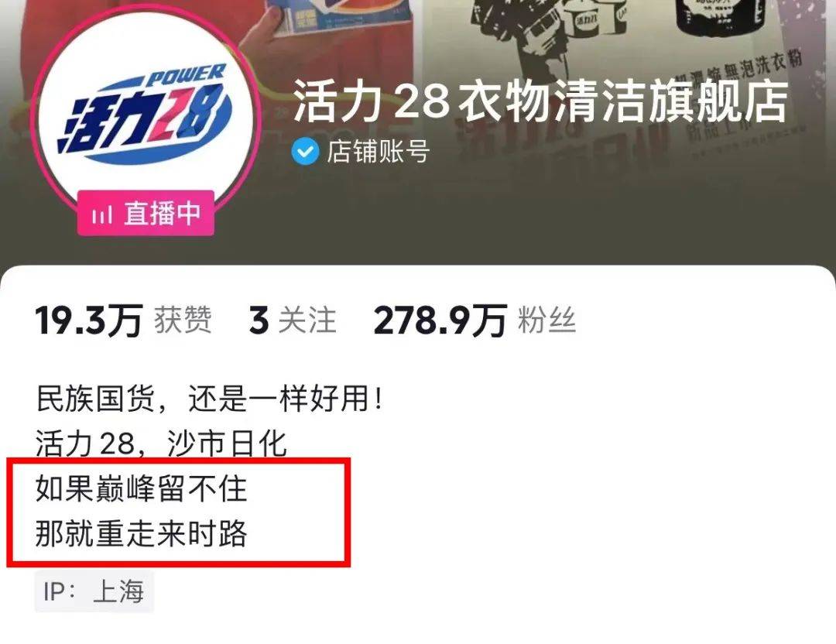This screenshot has height=644, width=836.
Task: Select the 店铺账号 label
Action: coord(378,152)
